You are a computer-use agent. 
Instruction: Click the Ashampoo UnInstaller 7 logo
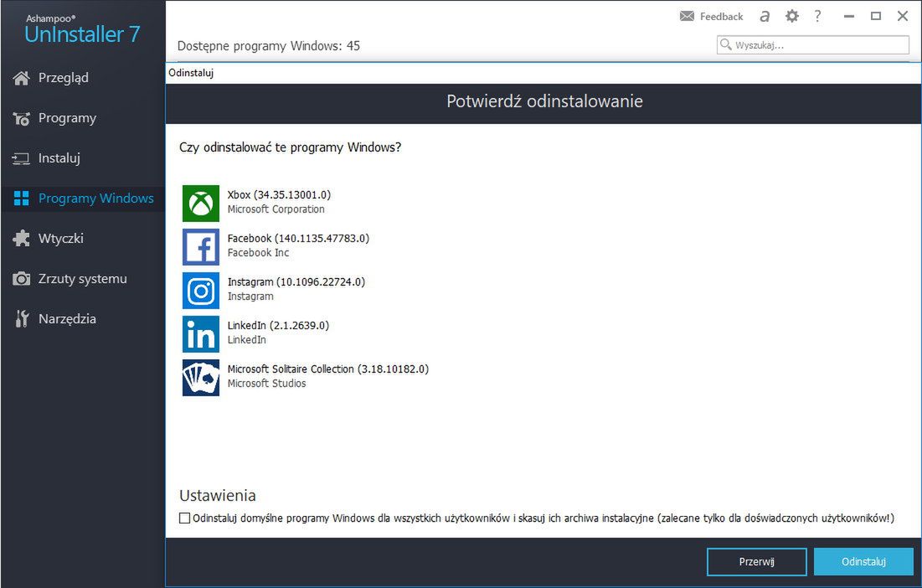[x=82, y=29]
